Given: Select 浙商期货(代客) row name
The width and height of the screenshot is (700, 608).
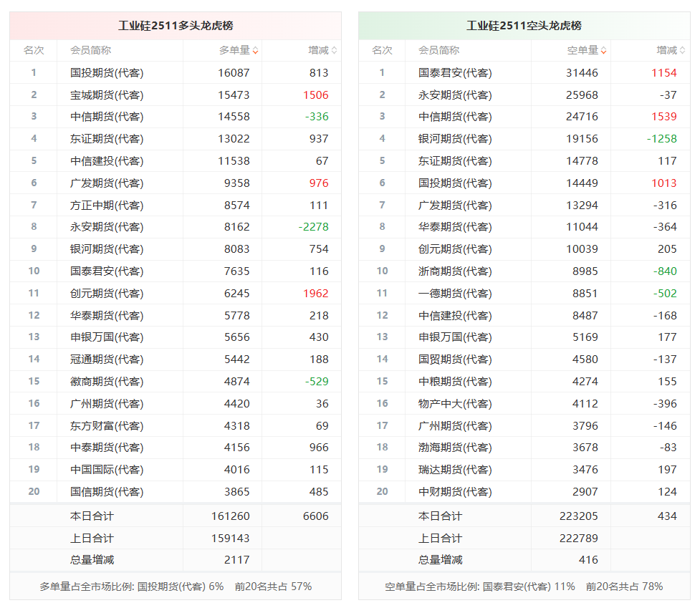Looking at the screenshot, I should [x=455, y=271].
